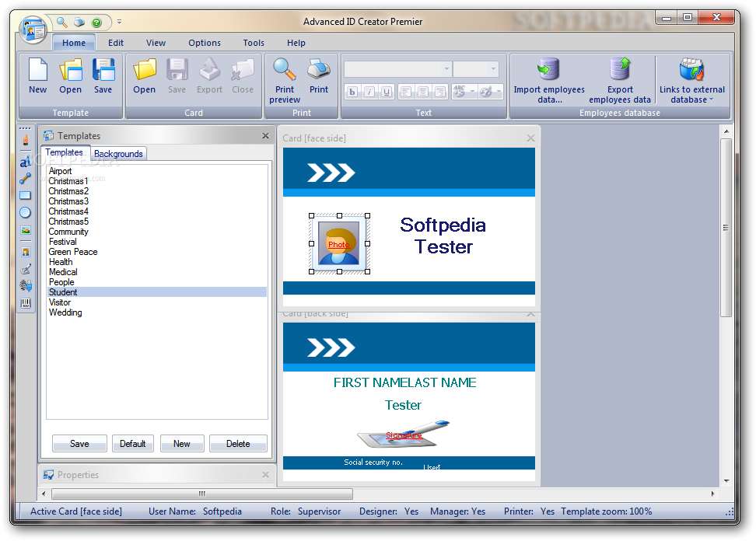
Task: Open the Tools ribbon tab
Action: click(x=254, y=43)
